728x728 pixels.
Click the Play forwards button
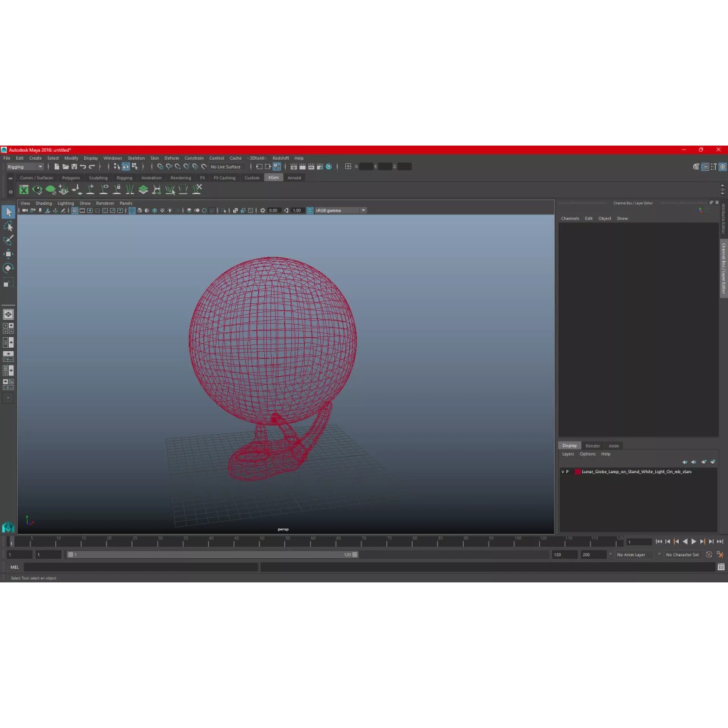click(694, 541)
